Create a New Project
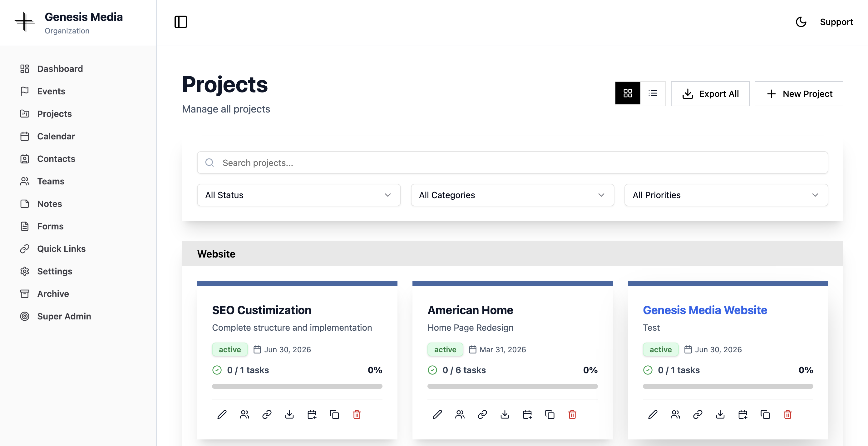Image resolution: width=868 pixels, height=446 pixels. coord(799,94)
